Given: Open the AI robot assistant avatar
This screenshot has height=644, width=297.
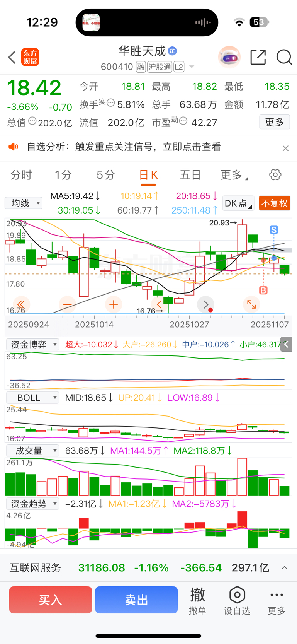Looking at the screenshot, I should (x=229, y=57).
